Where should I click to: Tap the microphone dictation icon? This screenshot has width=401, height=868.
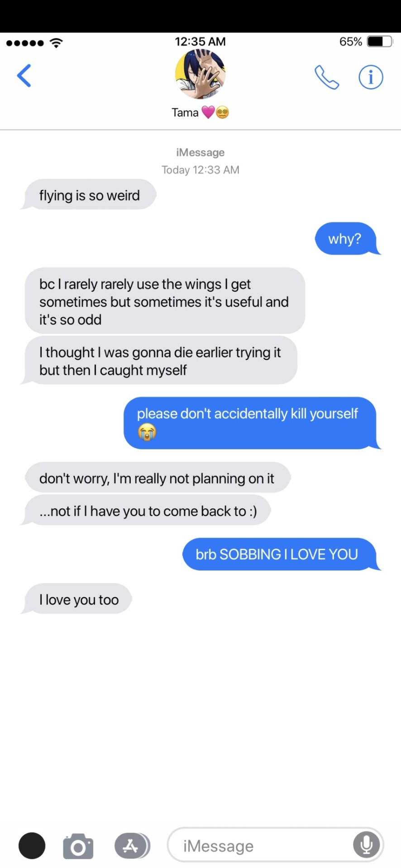pyautogui.click(x=367, y=844)
